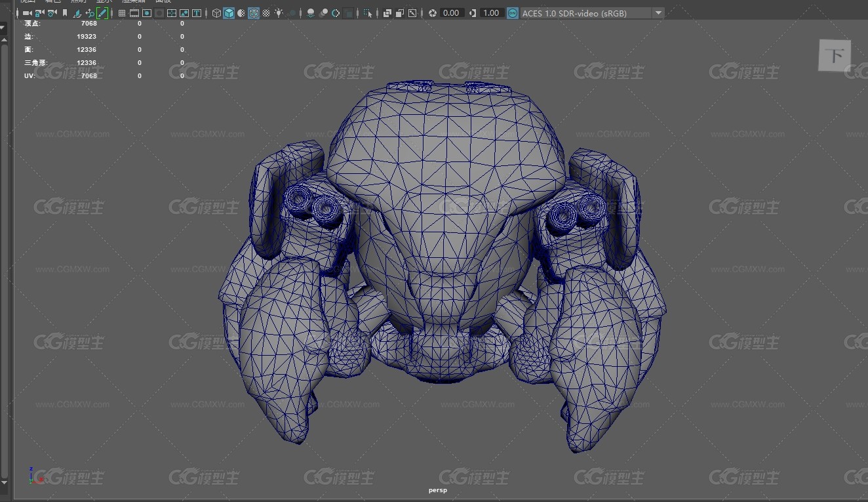Viewport: 868px width, 502px height.
Task: Click the camera Bookmarks icon
Action: coord(65,13)
